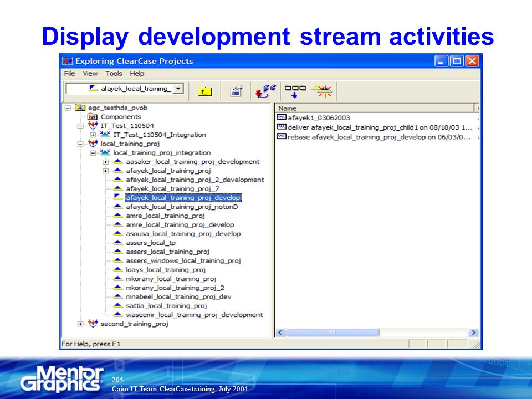This screenshot has height=399, width=532.
Task: Select afayek_local_training_proj_7 stream label
Action: (x=173, y=188)
